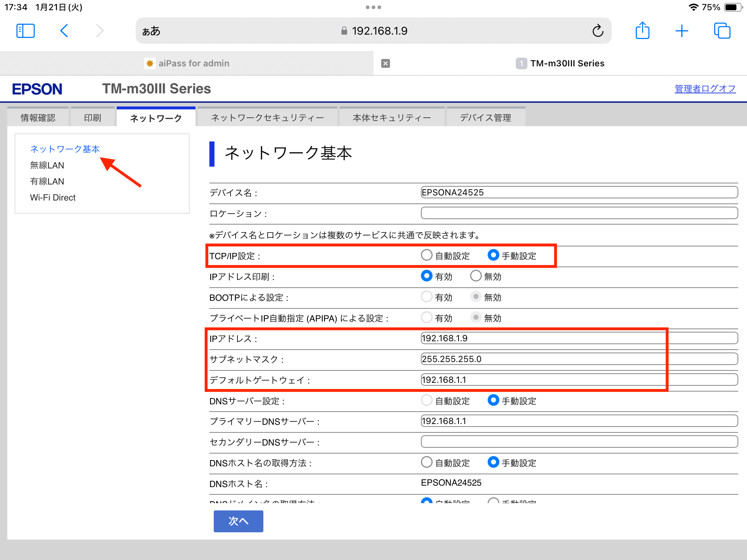The height and width of the screenshot is (560, 747).
Task: Select the ネットワーク tab
Action: coord(156,117)
